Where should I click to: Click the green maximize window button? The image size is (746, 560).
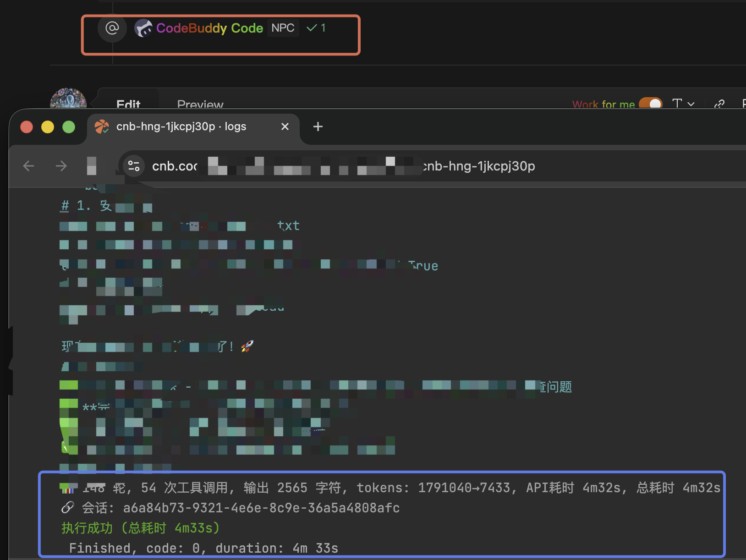(69, 127)
